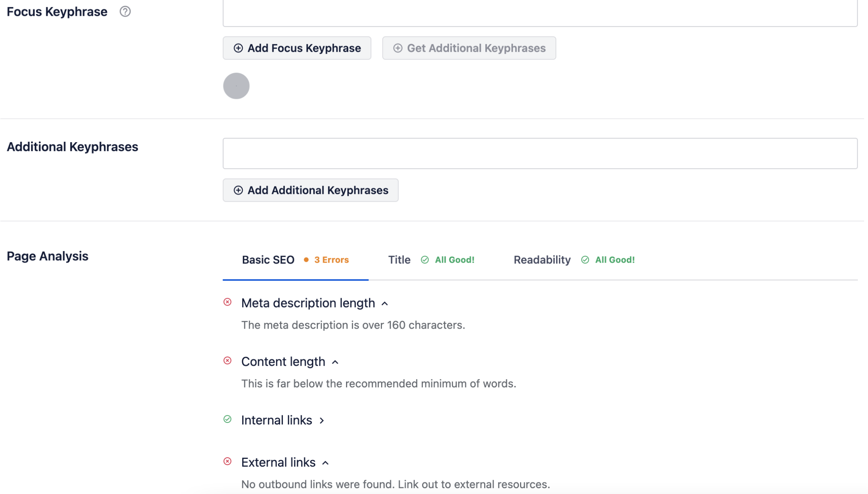Click the 'Additional Keyphrases' section label
The width and height of the screenshot is (868, 494).
pos(72,147)
